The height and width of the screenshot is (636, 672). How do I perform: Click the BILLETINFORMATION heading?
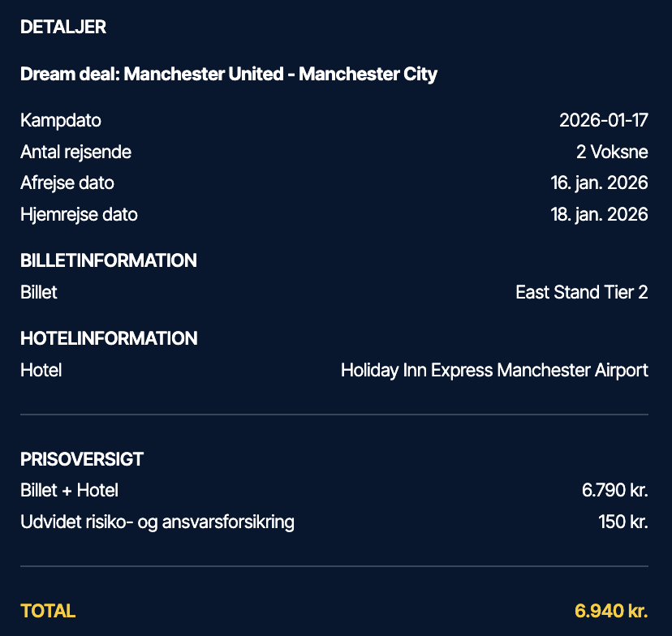pyautogui.click(x=109, y=261)
